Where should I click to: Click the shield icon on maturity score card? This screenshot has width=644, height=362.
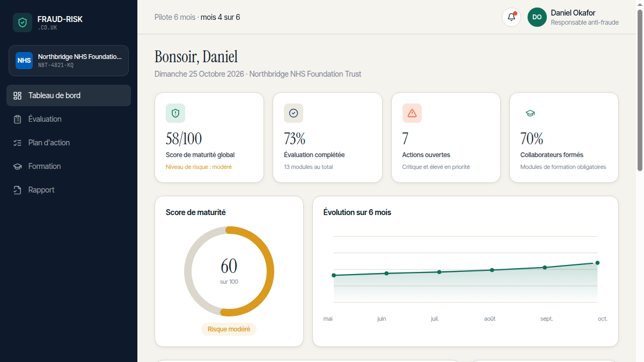pos(175,113)
